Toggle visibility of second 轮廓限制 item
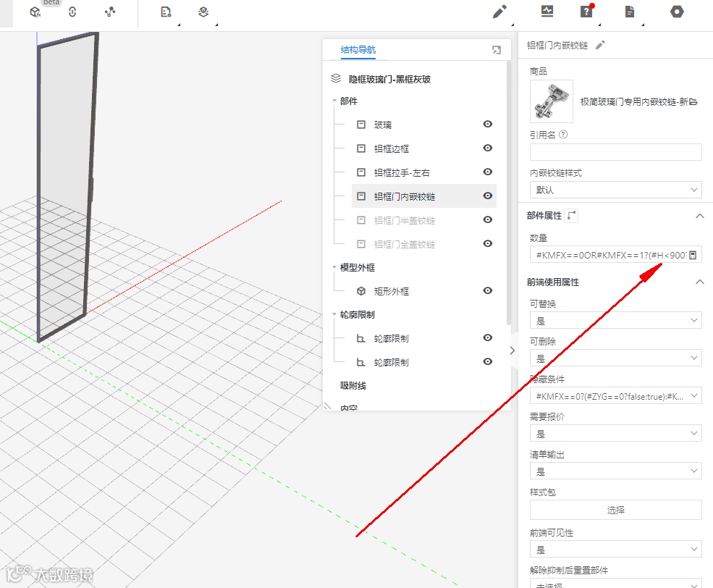Image resolution: width=713 pixels, height=588 pixels. tap(487, 361)
